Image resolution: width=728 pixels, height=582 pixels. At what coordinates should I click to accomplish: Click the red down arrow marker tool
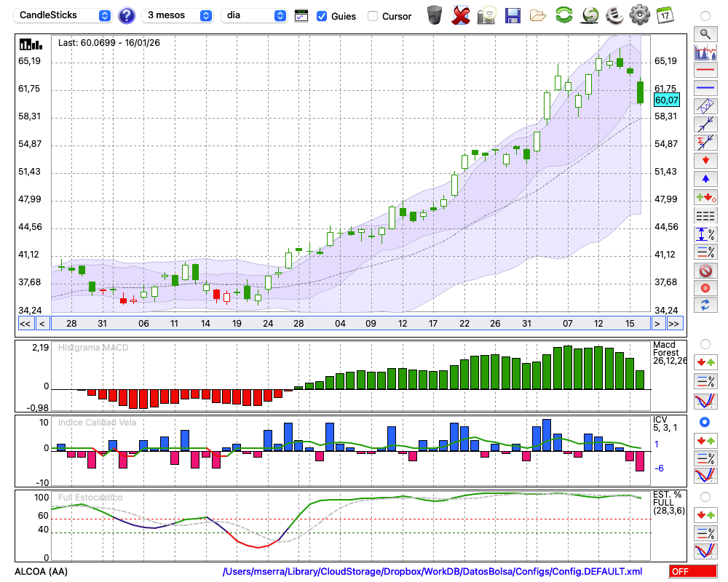coord(705,159)
